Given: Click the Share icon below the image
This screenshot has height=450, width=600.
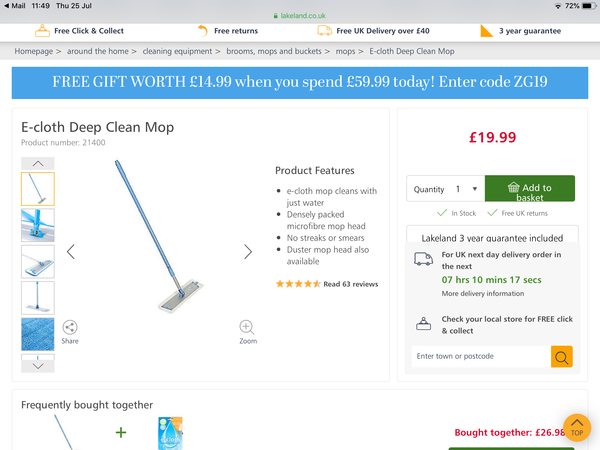Looking at the screenshot, I should click(x=70, y=327).
